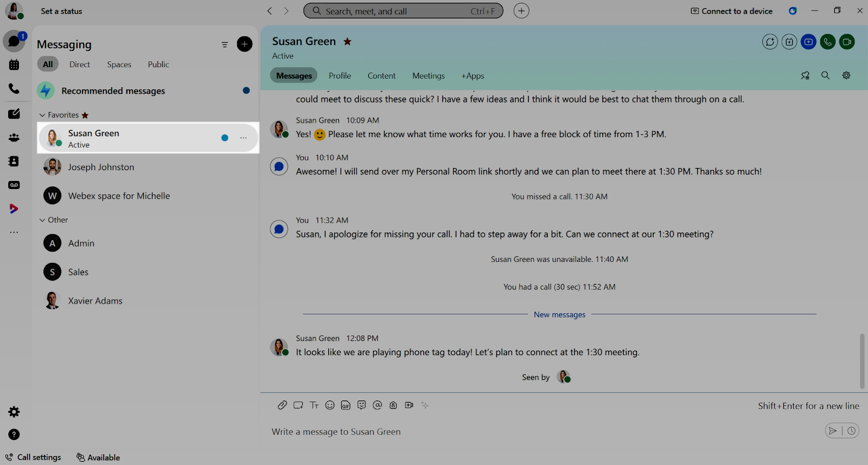Open the Teams icon in the sidebar
The width and height of the screenshot is (868, 465).
pos(14,138)
